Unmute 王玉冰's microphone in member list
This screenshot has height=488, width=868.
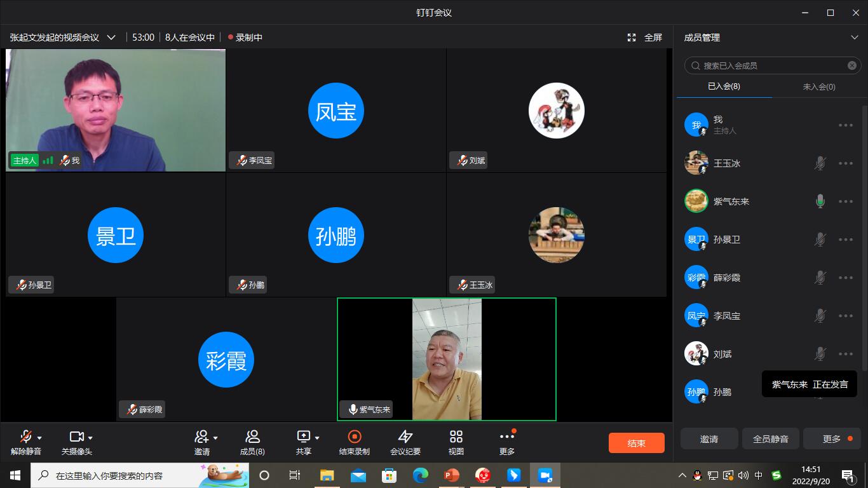[x=820, y=163]
